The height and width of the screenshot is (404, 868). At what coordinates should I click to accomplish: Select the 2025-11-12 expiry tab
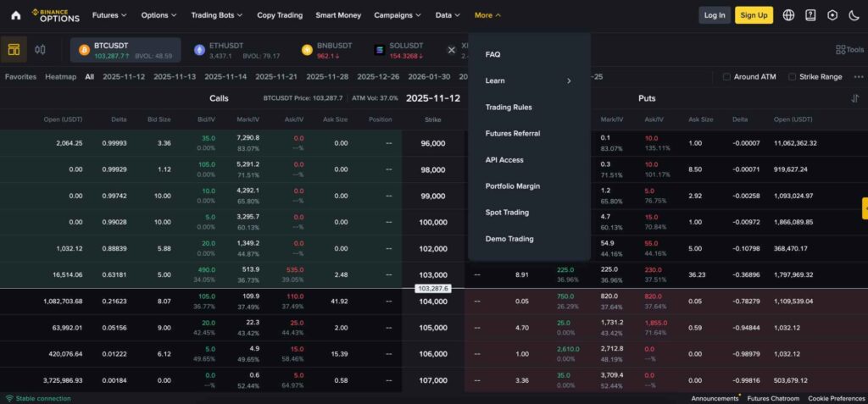(124, 77)
